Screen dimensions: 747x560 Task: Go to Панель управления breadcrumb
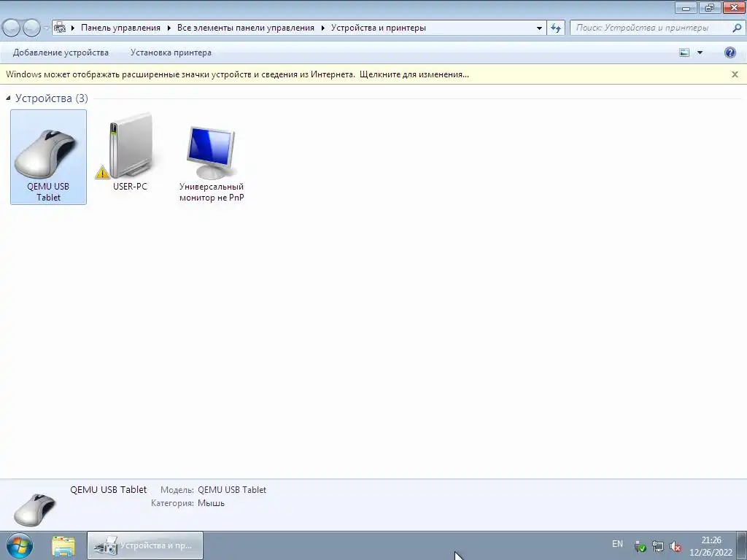[120, 28]
